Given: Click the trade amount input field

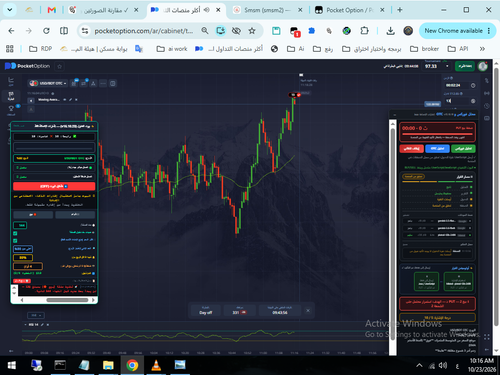Looking at the screenshot, I should [456, 101].
